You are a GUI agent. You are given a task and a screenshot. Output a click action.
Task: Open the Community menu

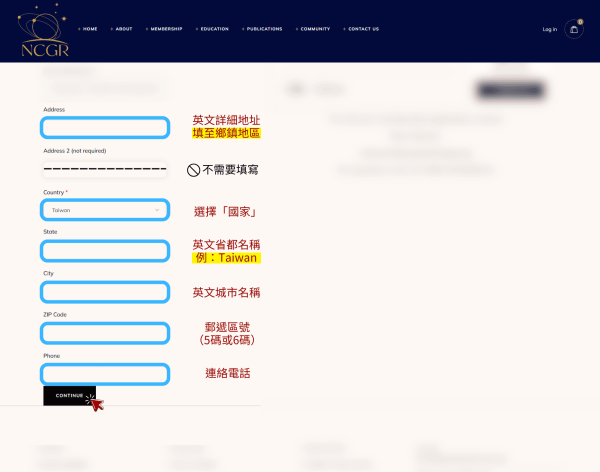click(315, 29)
